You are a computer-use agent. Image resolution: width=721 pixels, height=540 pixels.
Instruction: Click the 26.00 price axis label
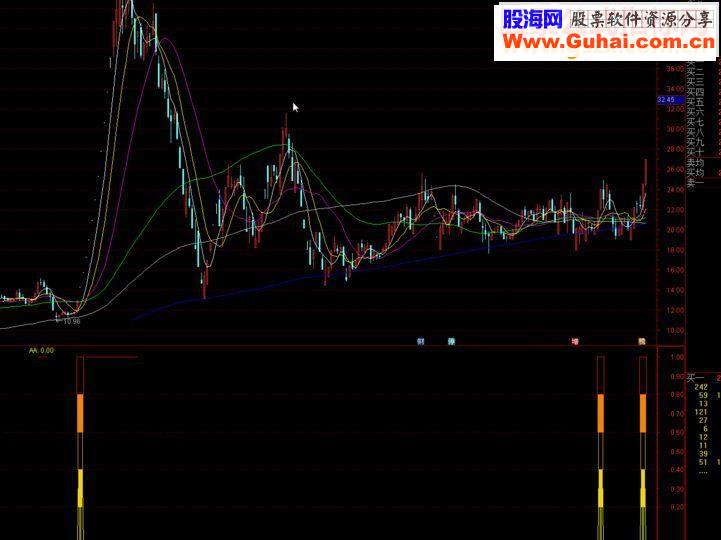coord(675,170)
